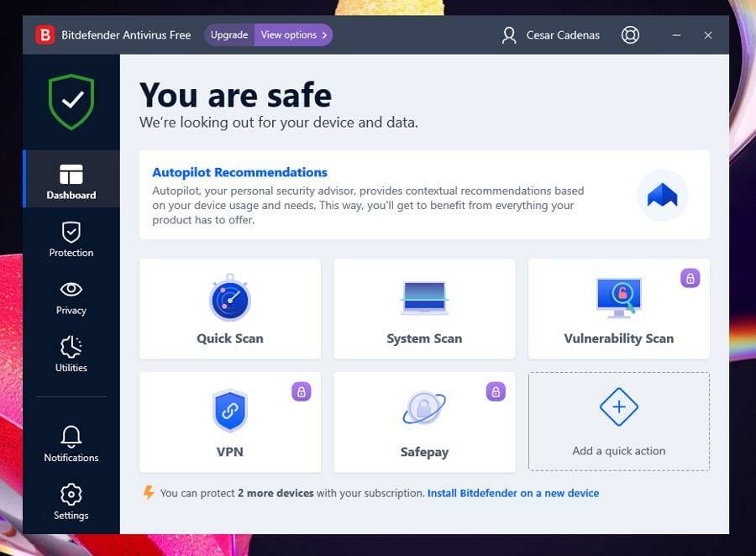756x556 pixels.
Task: Open Autopilot Recommendations heading
Action: [239, 172]
